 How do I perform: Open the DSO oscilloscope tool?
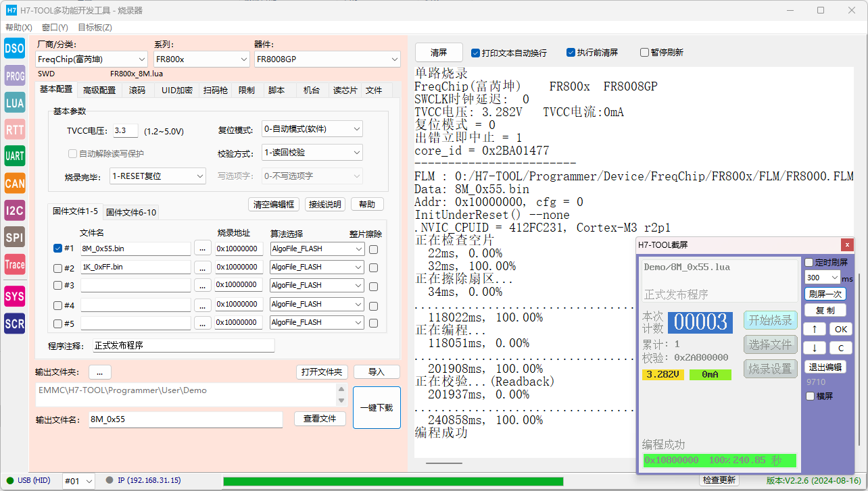(x=15, y=48)
